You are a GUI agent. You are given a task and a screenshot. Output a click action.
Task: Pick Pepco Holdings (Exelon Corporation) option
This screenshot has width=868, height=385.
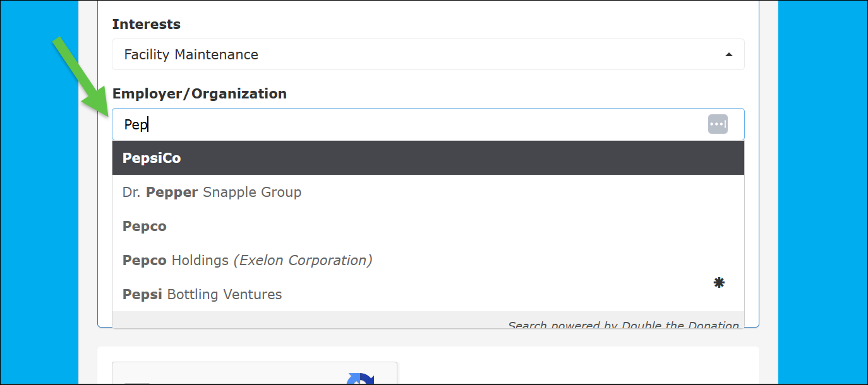[428, 260]
